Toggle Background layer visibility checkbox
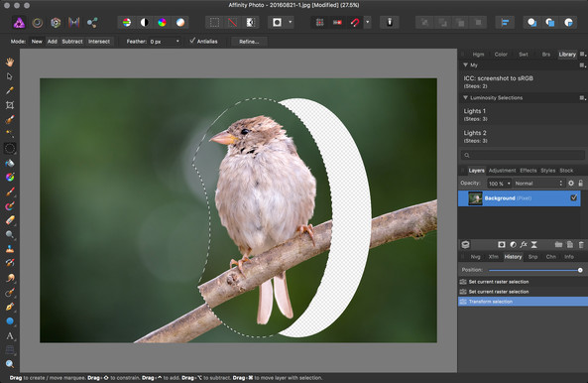This screenshot has height=383, width=588. [574, 197]
